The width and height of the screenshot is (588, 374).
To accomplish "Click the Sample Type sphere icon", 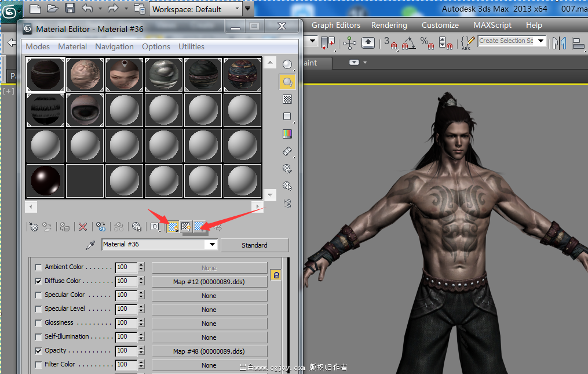I will [x=287, y=64].
